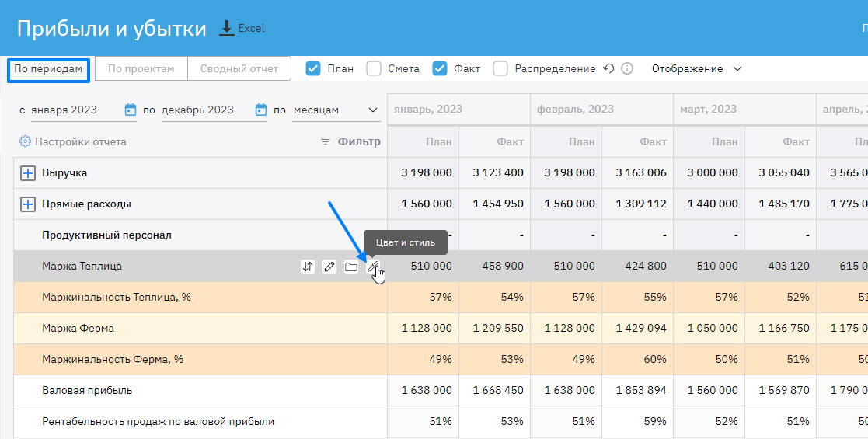Image resolution: width=868 pixels, height=439 pixels.
Task: Click the pencil edit icon in Маржа Теплица row
Action: pos(329,267)
